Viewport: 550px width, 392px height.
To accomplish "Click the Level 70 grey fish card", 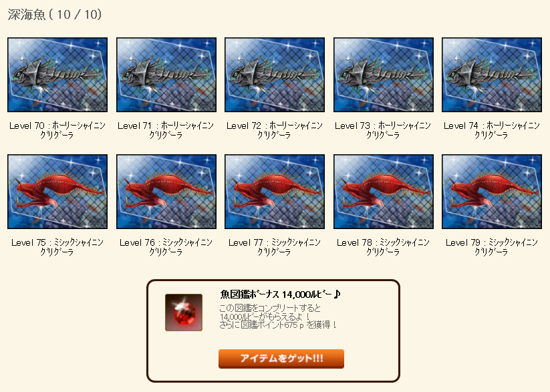I will [57, 75].
